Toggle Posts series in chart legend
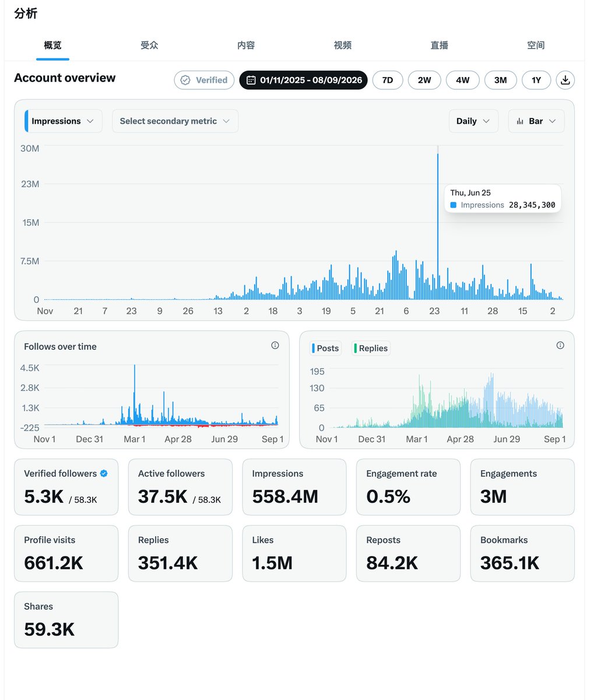Image resolution: width=590 pixels, height=700 pixels. (x=325, y=348)
